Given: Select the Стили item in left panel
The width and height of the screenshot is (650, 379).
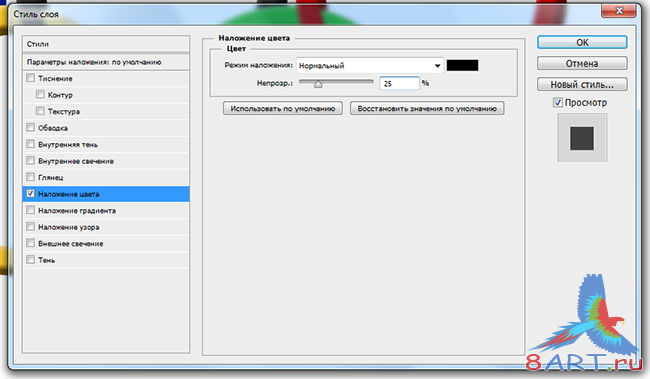Looking at the screenshot, I should click(106, 44).
